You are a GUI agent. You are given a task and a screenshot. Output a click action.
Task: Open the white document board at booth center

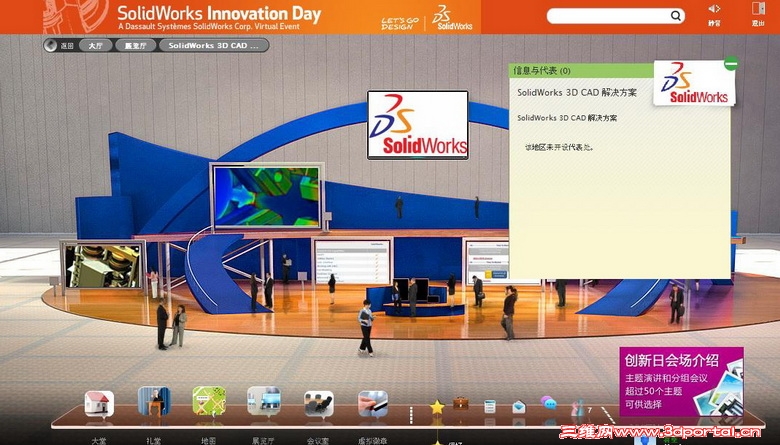click(x=352, y=262)
